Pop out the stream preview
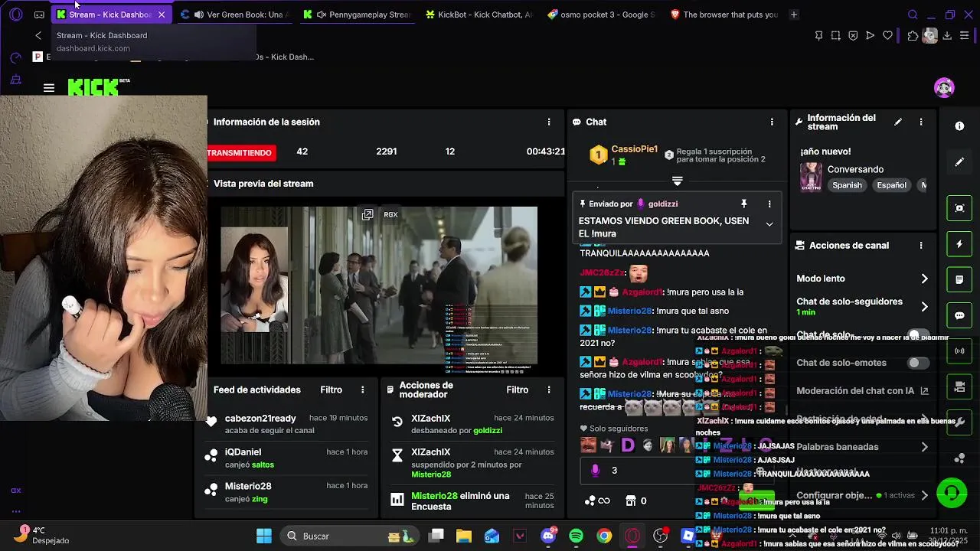980x551 pixels. tap(367, 215)
